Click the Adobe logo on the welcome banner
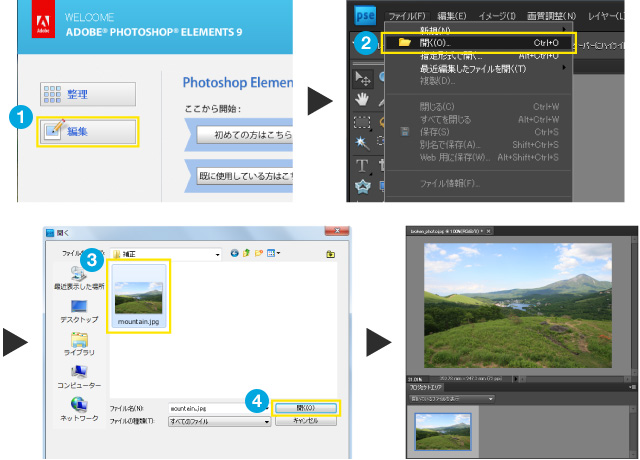This screenshot has height=460, width=640. point(43,20)
